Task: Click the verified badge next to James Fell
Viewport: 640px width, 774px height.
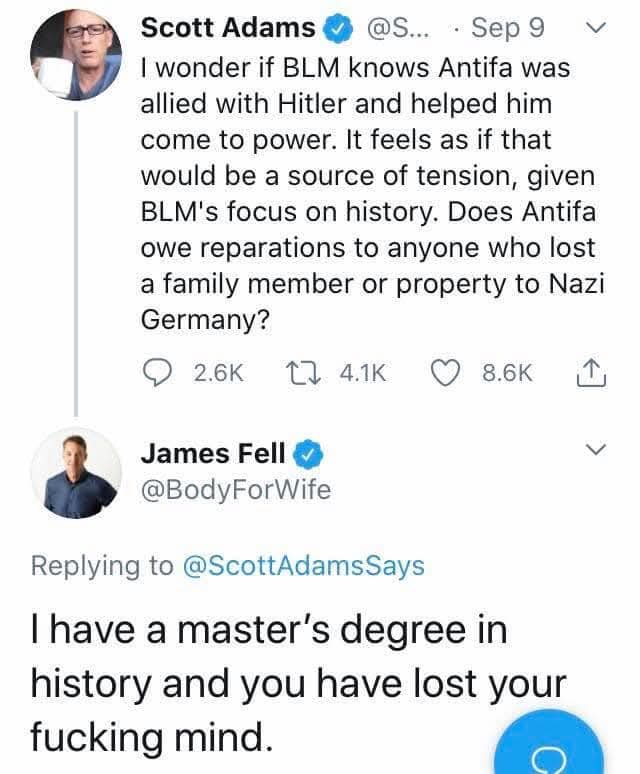Action: 308,454
